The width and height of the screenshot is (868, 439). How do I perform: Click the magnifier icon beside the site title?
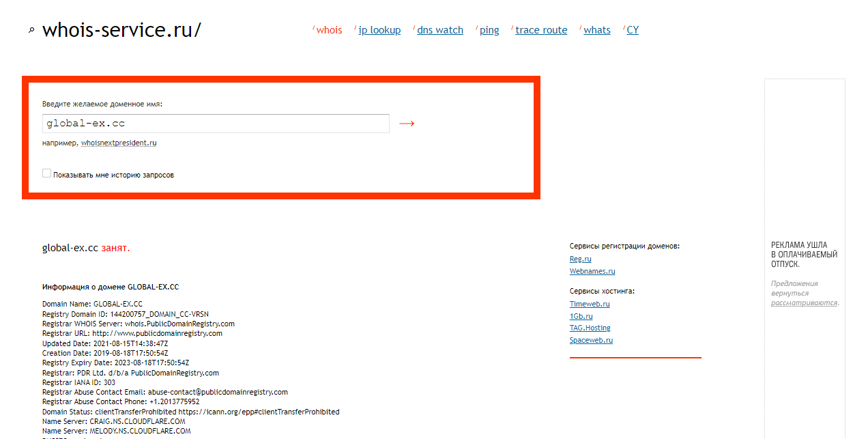coord(31,31)
